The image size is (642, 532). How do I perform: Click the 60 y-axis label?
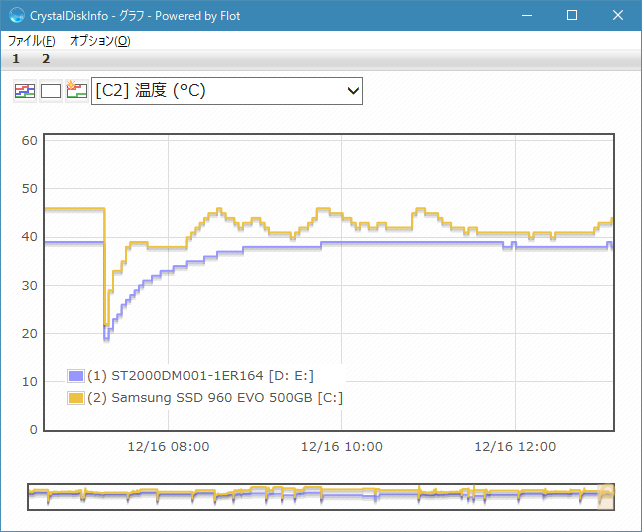tap(29, 140)
